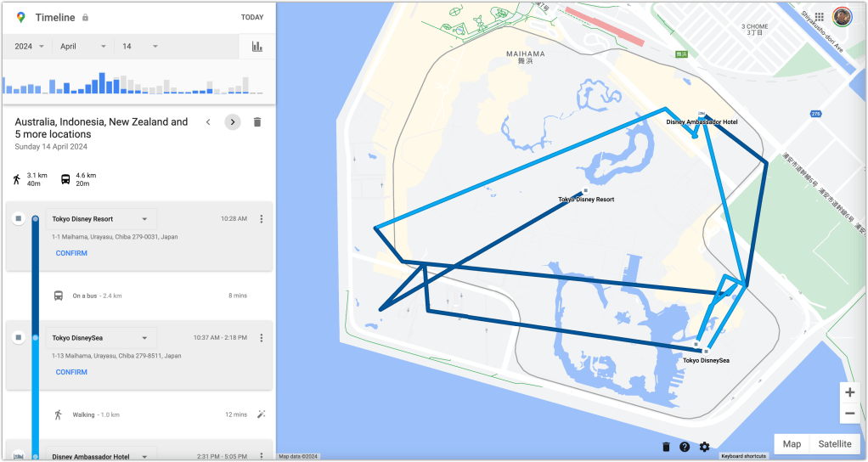Open the April month dropdown
The image size is (868, 462).
click(83, 47)
